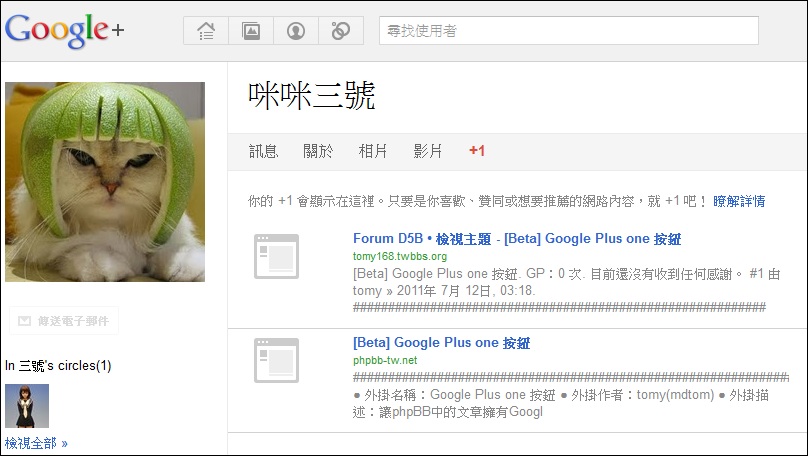Click the envelope icon on 傳送電子郵件

[x=24, y=321]
